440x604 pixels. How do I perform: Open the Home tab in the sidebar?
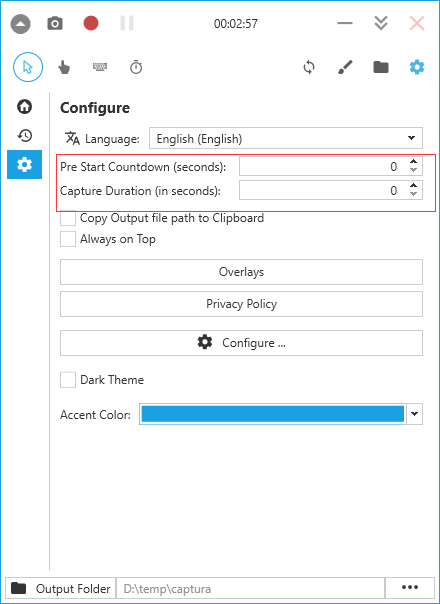pos(25,106)
